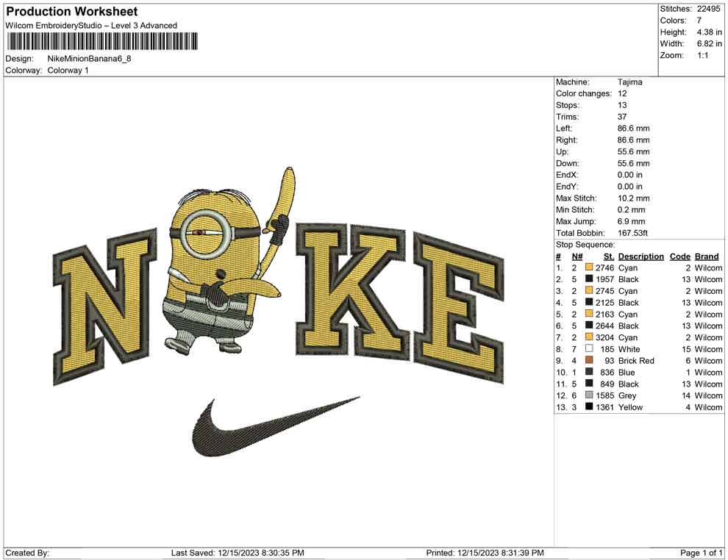Click the 'Color changes:' label
This screenshot has width=728, height=560.
(x=584, y=94)
